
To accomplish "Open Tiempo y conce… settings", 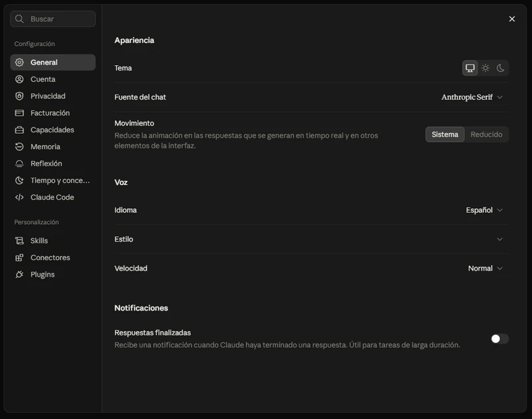I will (x=53, y=180).
